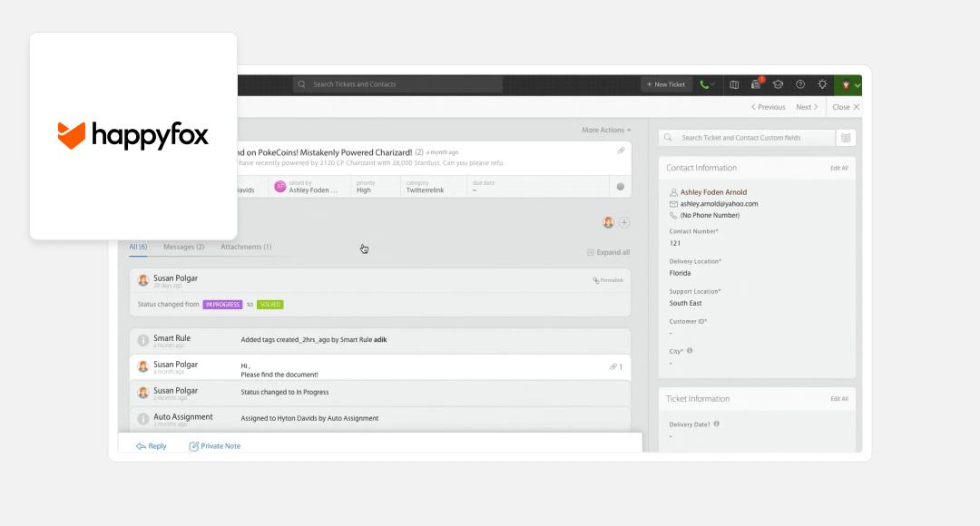
Task: Click contact name Ashley Foden Arnold
Action: (x=713, y=192)
